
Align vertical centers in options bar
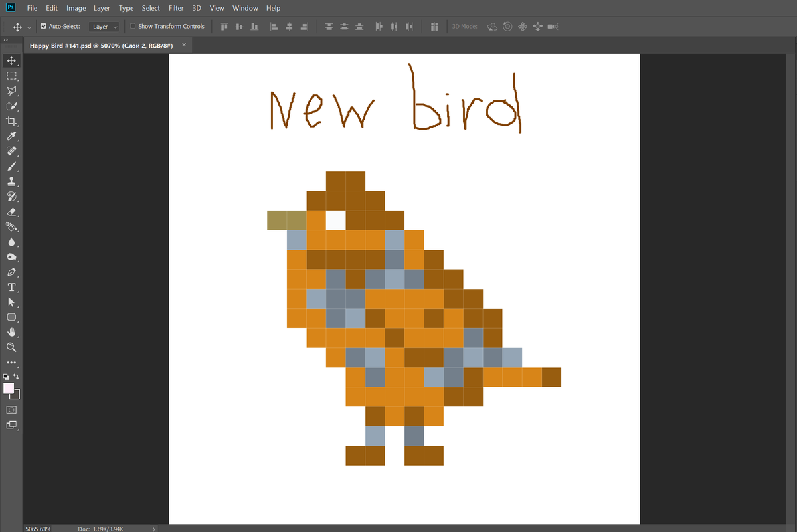239,27
